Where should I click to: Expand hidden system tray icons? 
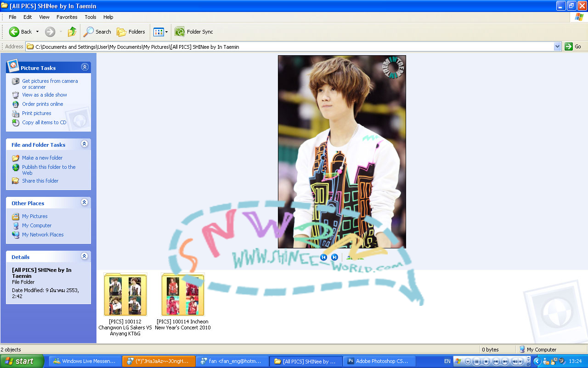pos(537,362)
